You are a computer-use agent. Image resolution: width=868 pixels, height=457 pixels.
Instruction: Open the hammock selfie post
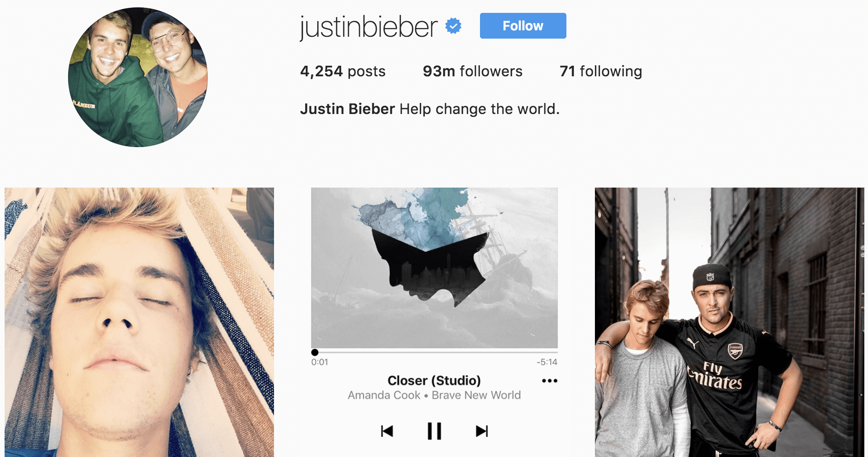tap(139, 322)
